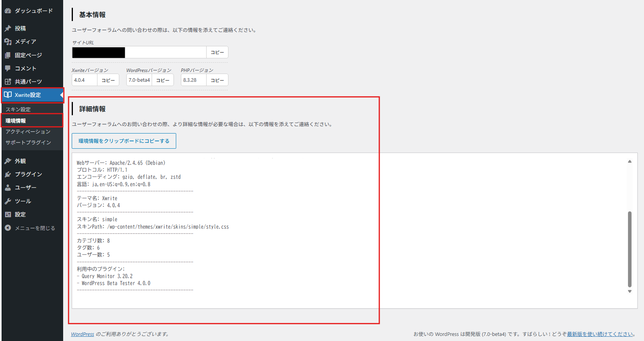
Task: Open Media via its camera-music icon
Action: 8,42
